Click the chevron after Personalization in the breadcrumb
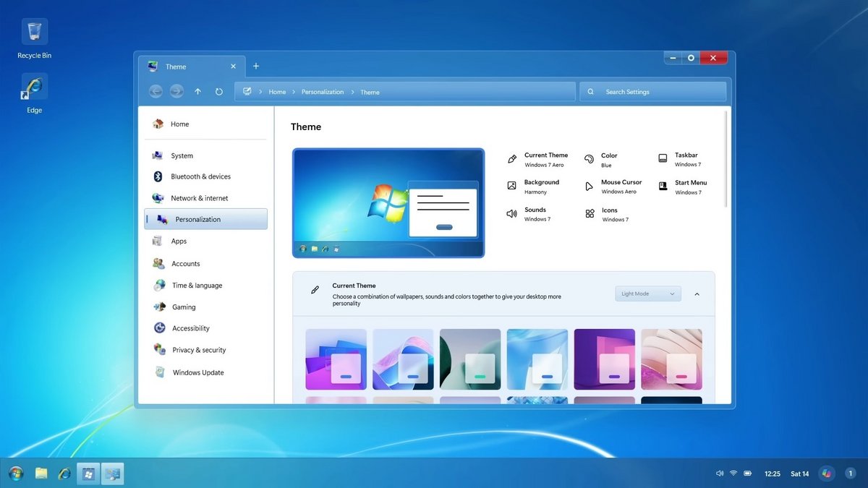The image size is (868, 488). (x=352, y=92)
